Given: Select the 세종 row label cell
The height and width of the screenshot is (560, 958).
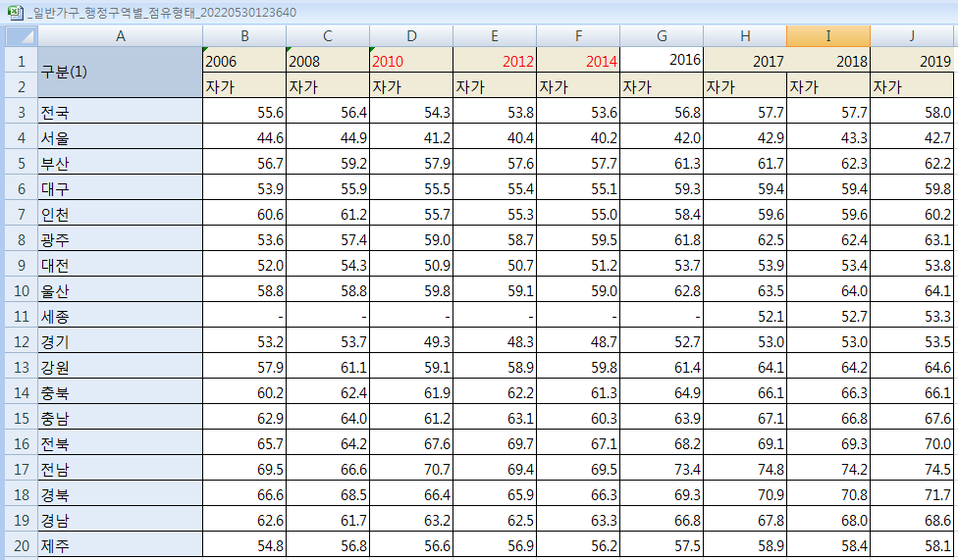Looking at the screenshot, I should tap(120, 317).
